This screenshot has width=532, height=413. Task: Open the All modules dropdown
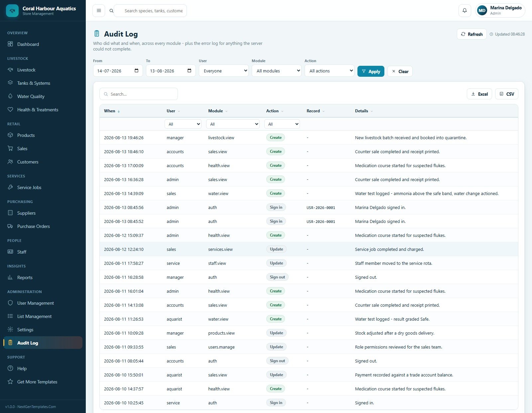coord(277,71)
